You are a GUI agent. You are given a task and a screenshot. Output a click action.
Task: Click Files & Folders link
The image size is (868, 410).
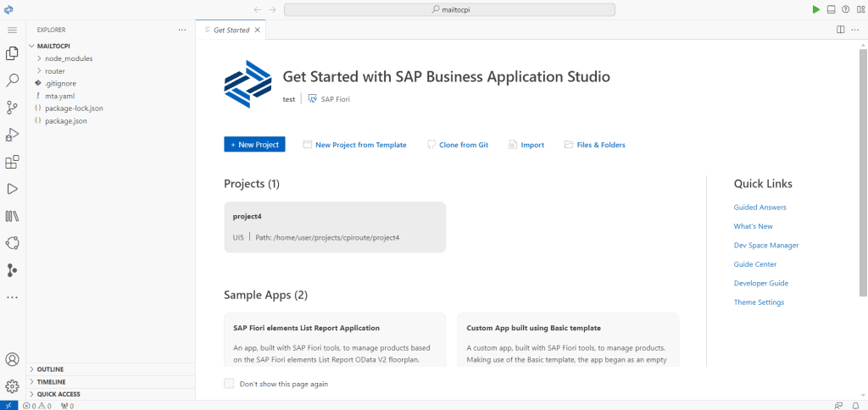point(594,145)
